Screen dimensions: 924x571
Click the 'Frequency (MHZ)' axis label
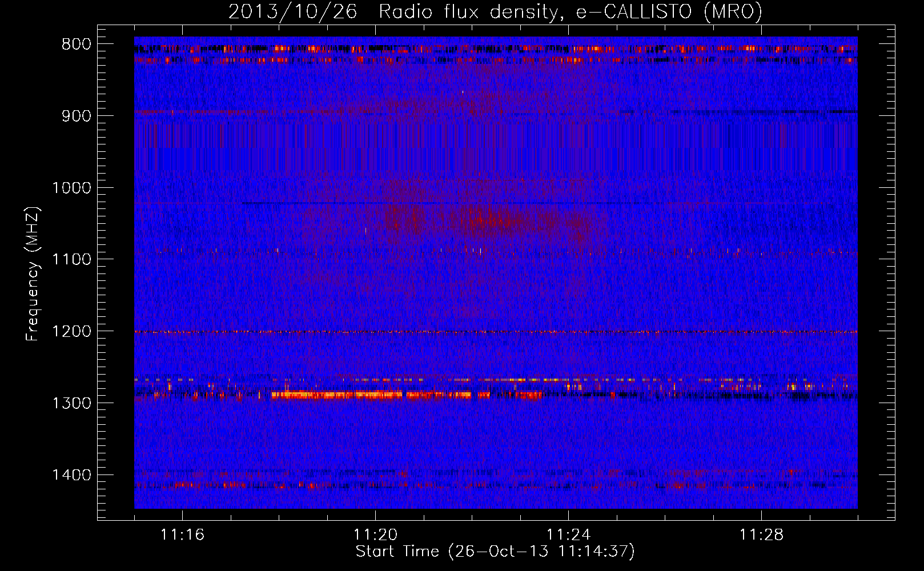pos(33,274)
